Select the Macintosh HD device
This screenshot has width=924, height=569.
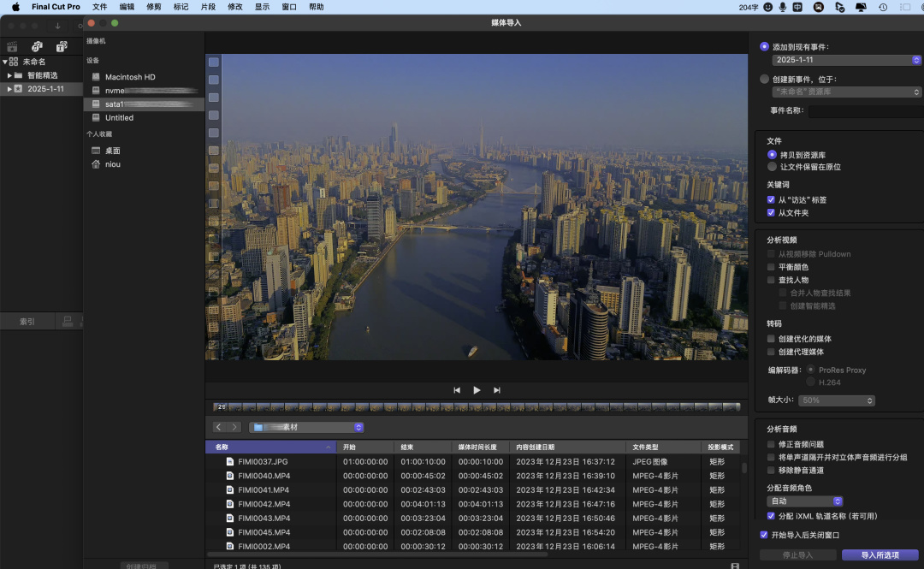pyautogui.click(x=130, y=77)
